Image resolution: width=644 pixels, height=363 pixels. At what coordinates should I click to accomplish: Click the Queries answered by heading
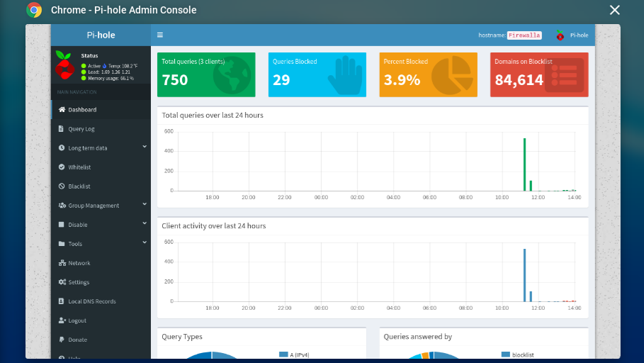(x=418, y=337)
